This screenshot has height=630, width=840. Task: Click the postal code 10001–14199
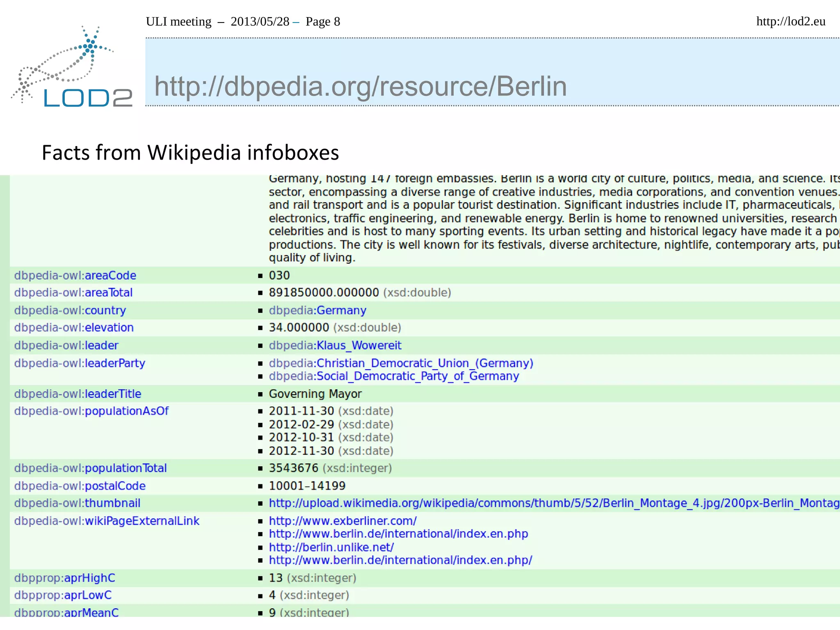pos(307,486)
